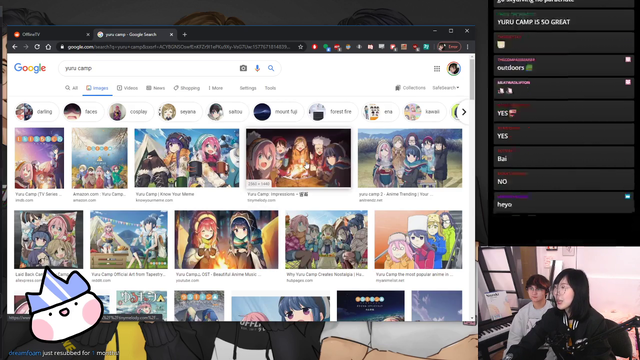640x360 pixels.
Task: Select the ena suggestion chip
Action: pos(380,112)
